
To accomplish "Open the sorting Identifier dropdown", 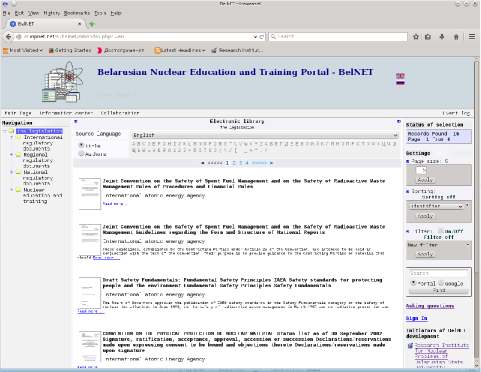I will pyautogui.click(x=436, y=206).
